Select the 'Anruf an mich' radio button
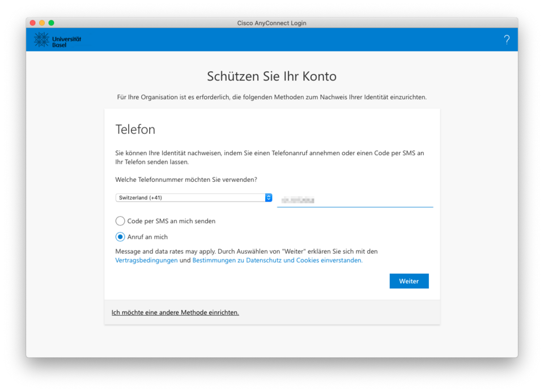Screen dimensions: 544x392 (120, 237)
